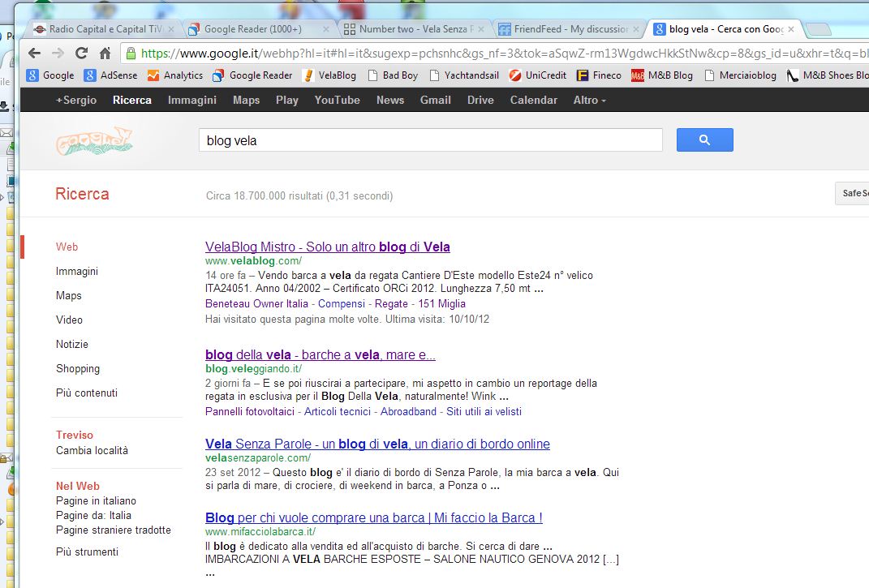Open the AdSense bookmark
Image resolution: width=869 pixels, height=588 pixels.
pos(111,75)
